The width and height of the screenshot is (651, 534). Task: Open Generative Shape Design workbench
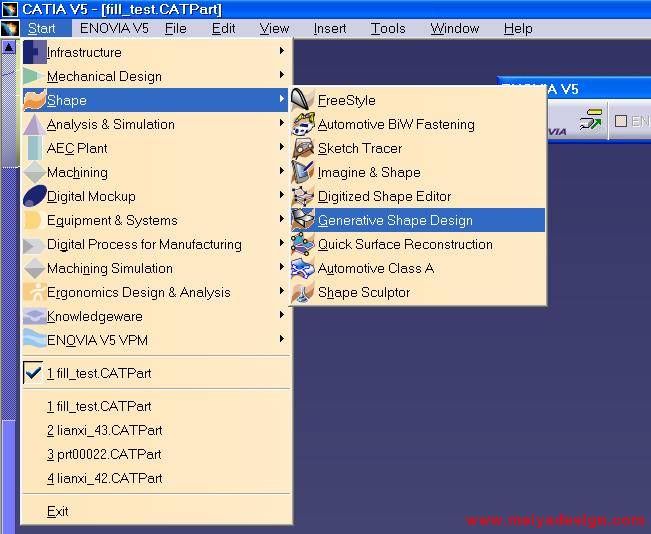(395, 220)
